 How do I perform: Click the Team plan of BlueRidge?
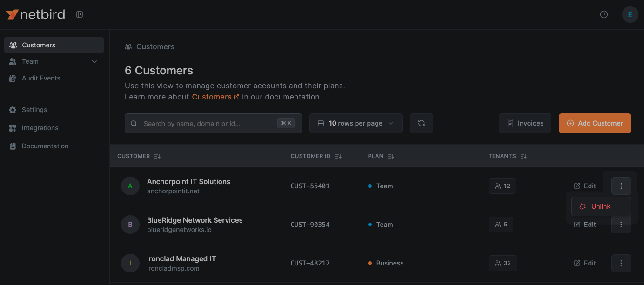384,225
